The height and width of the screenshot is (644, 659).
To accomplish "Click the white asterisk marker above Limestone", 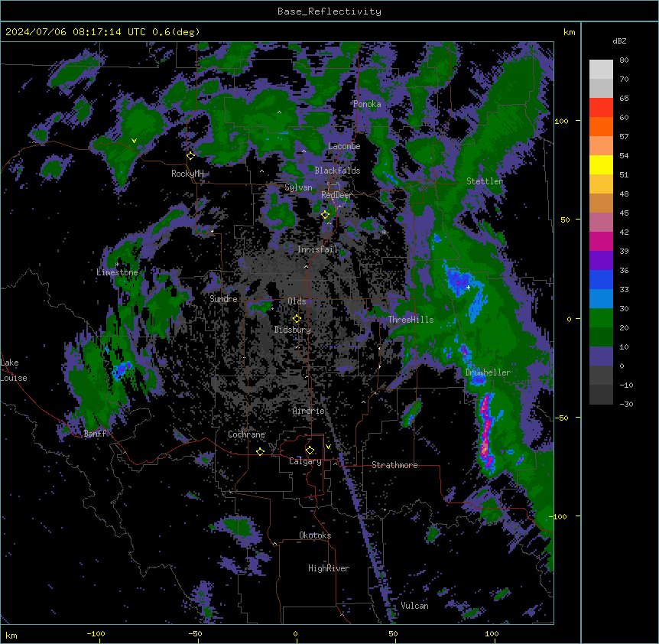I will [117, 265].
